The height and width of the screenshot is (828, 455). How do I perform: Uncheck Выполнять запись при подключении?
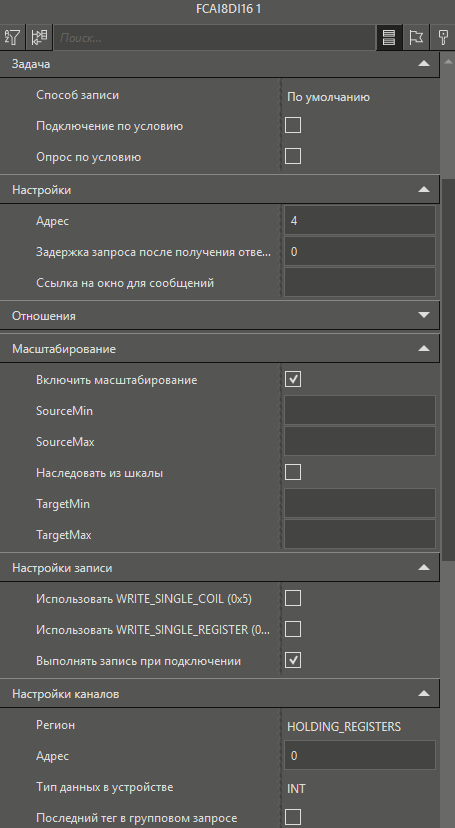point(293,660)
